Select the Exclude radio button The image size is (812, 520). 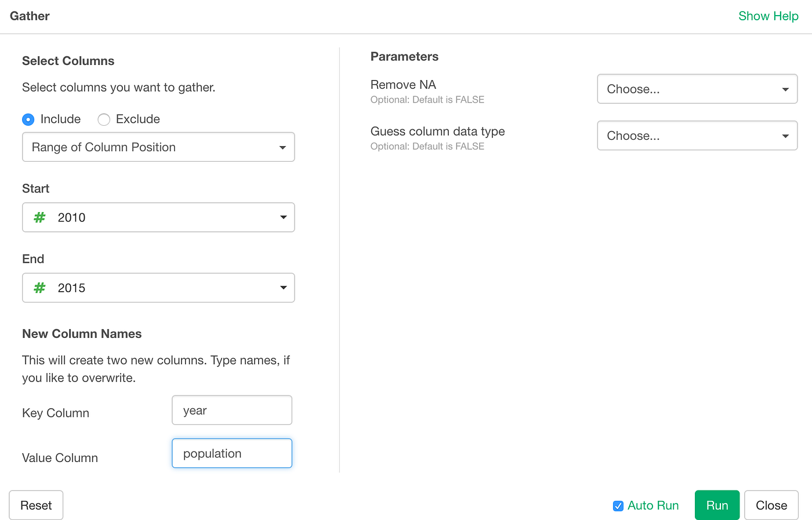point(104,119)
